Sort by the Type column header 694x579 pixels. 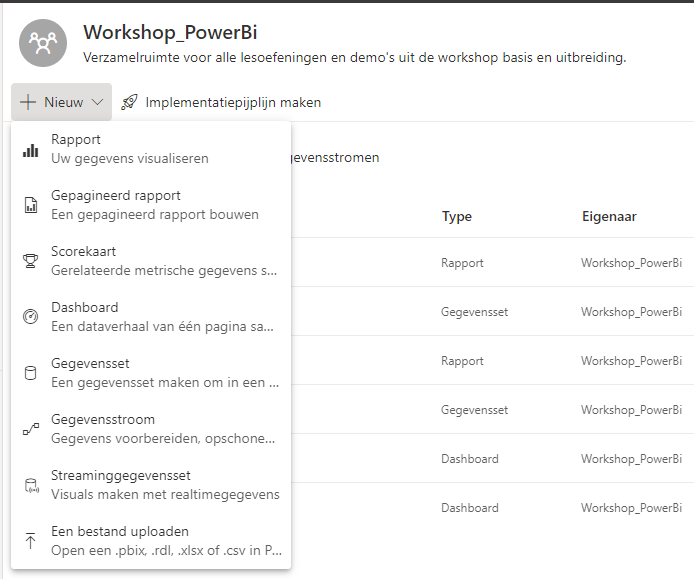(457, 216)
